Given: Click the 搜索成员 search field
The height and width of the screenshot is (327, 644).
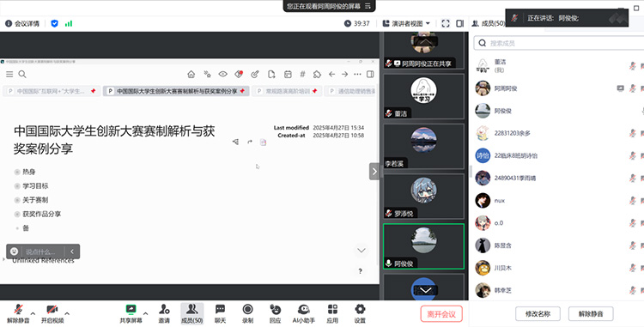Looking at the screenshot, I should [559, 43].
